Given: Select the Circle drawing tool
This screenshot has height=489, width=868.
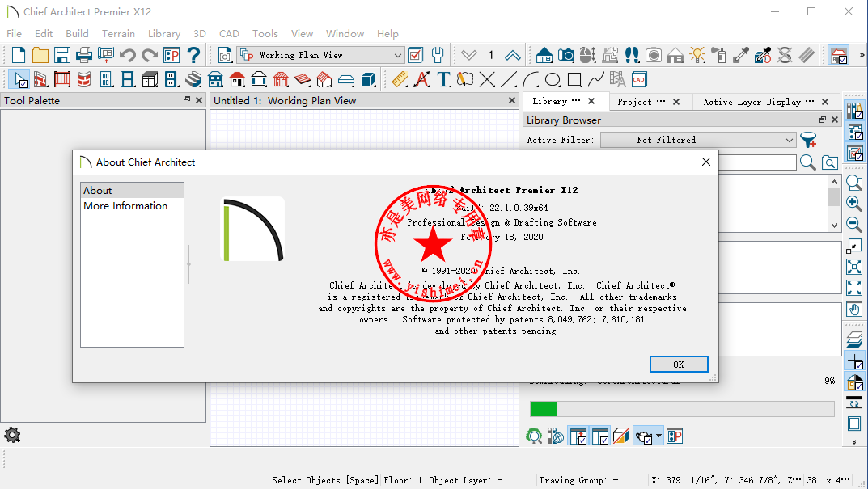Looking at the screenshot, I should (x=553, y=80).
